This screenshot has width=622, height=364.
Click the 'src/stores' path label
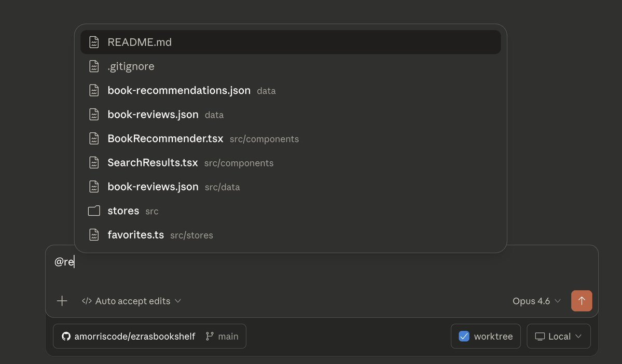(x=191, y=235)
